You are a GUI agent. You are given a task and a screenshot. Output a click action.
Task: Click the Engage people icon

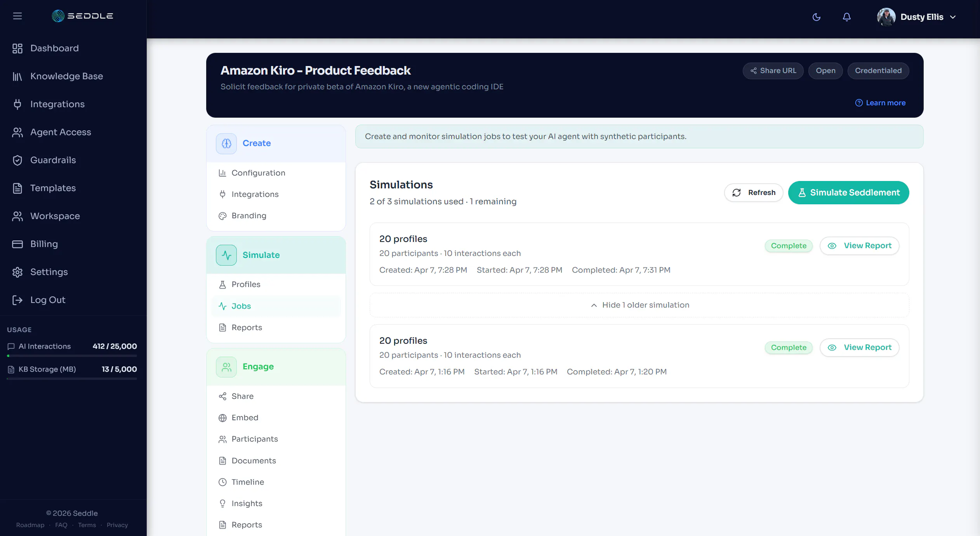pyautogui.click(x=226, y=367)
